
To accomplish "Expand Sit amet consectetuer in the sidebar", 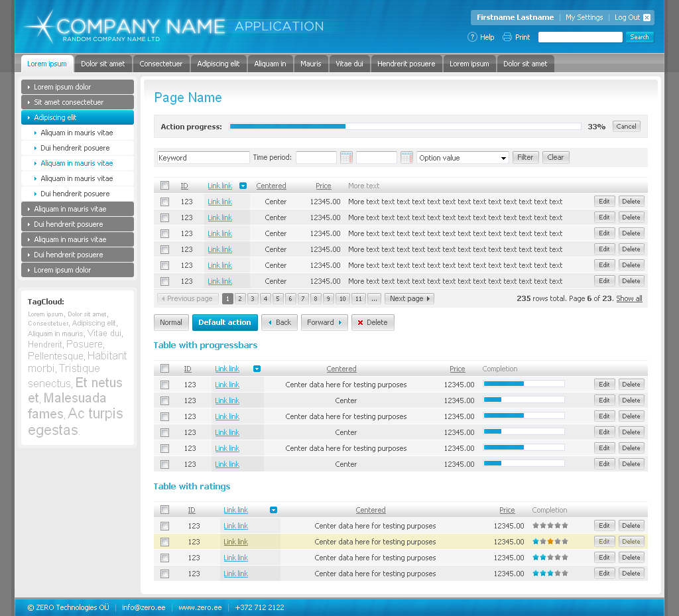I will coord(78,102).
